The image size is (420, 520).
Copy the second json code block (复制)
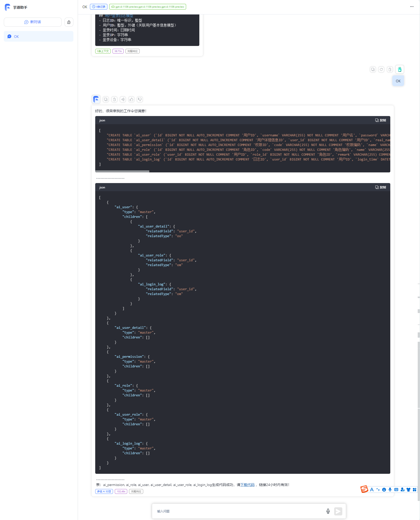pyautogui.click(x=381, y=187)
